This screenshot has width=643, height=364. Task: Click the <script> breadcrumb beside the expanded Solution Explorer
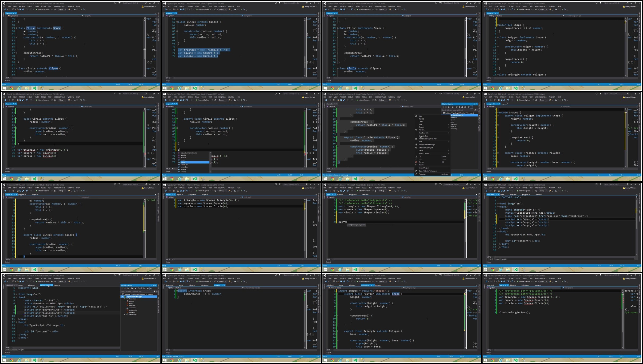coord(21,350)
